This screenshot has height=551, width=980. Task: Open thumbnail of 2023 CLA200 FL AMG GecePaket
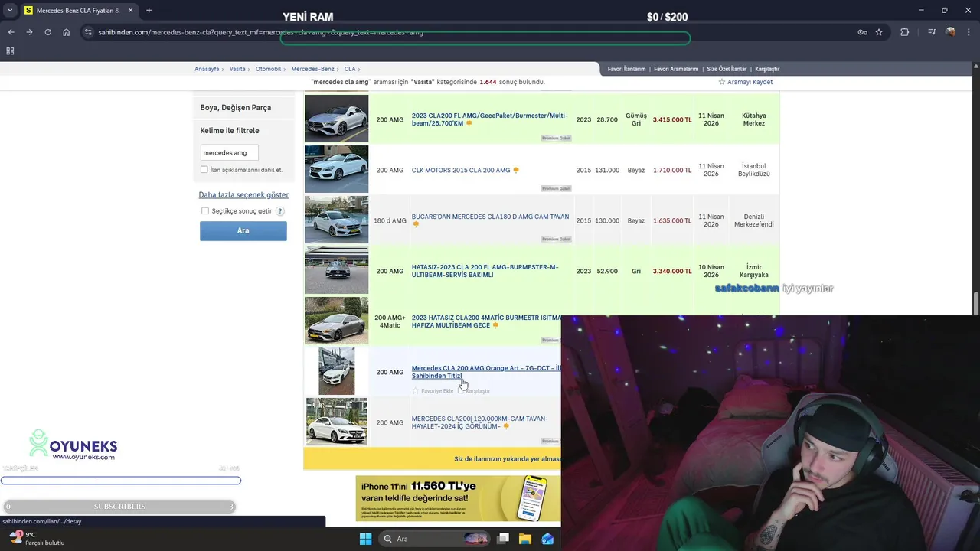coord(337,119)
